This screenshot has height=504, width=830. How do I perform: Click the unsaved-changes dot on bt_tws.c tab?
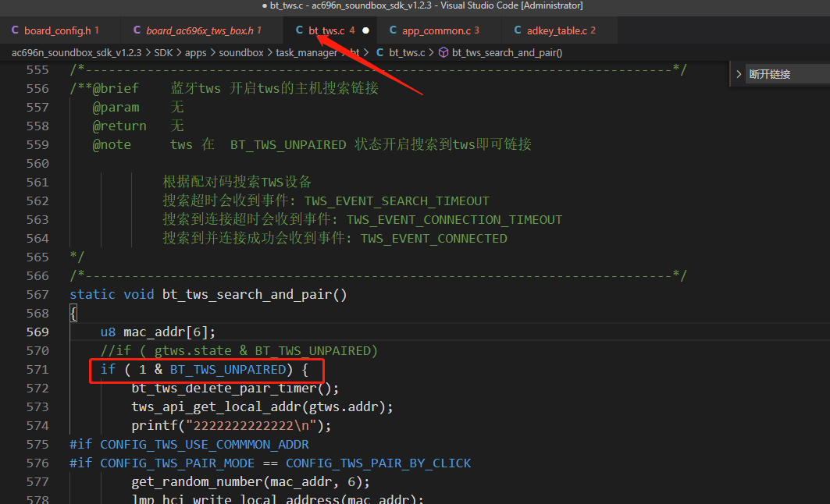pos(365,30)
